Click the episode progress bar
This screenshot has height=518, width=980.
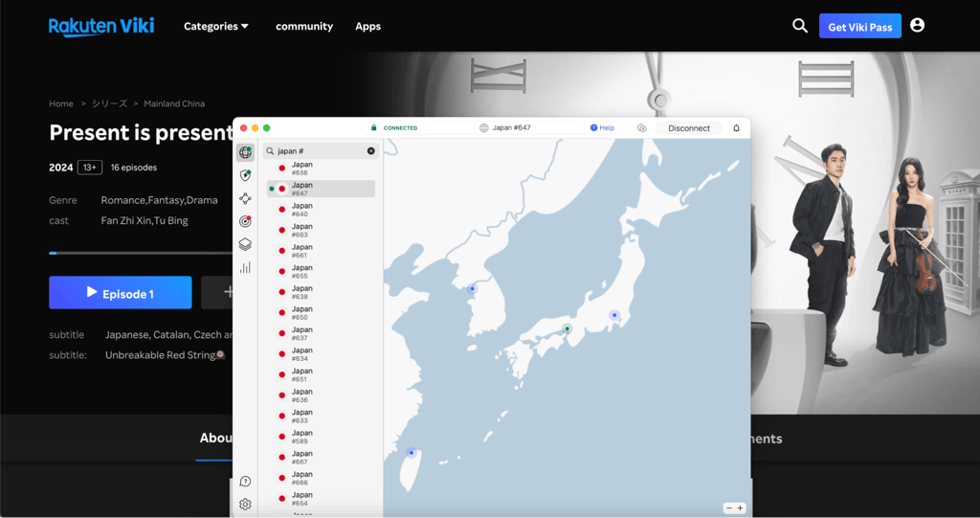pyautogui.click(x=141, y=254)
